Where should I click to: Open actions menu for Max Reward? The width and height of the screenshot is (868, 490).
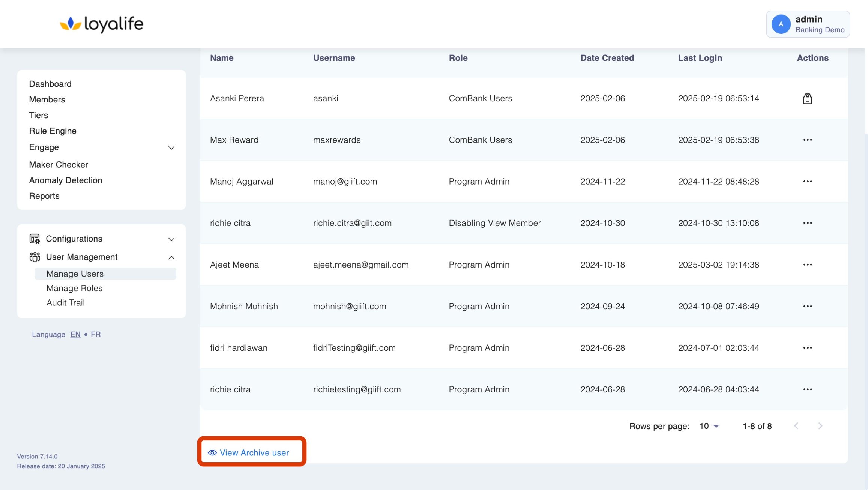(807, 140)
